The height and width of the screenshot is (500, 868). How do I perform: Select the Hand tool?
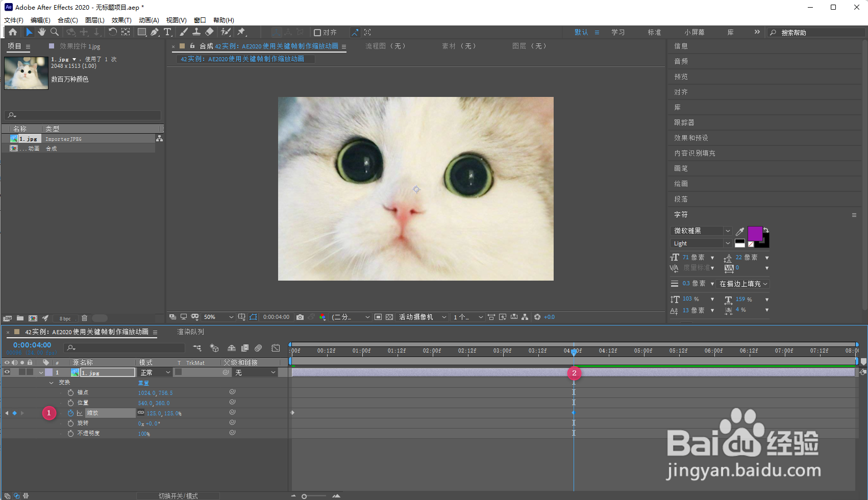(41, 32)
